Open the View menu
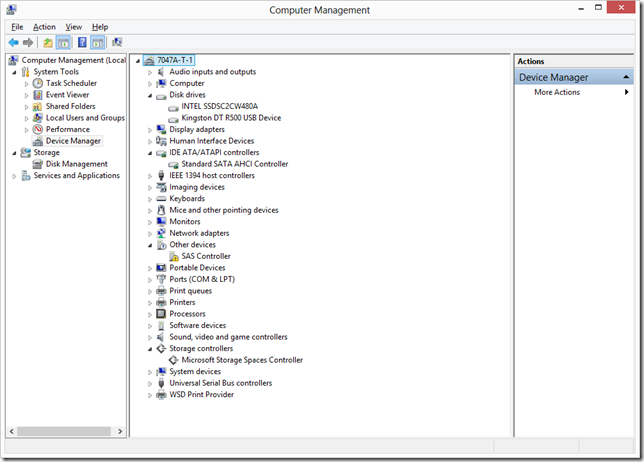 tap(74, 27)
